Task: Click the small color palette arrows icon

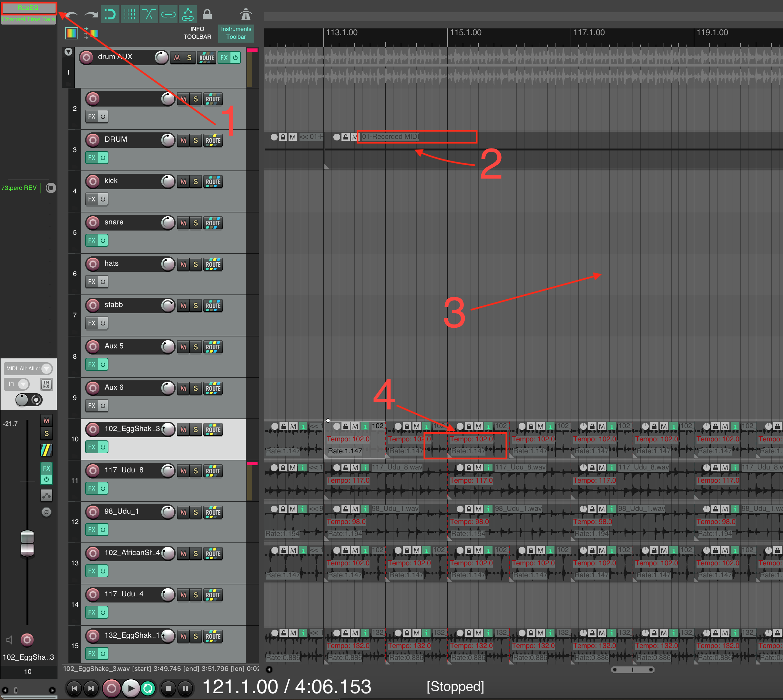Action: tap(91, 34)
